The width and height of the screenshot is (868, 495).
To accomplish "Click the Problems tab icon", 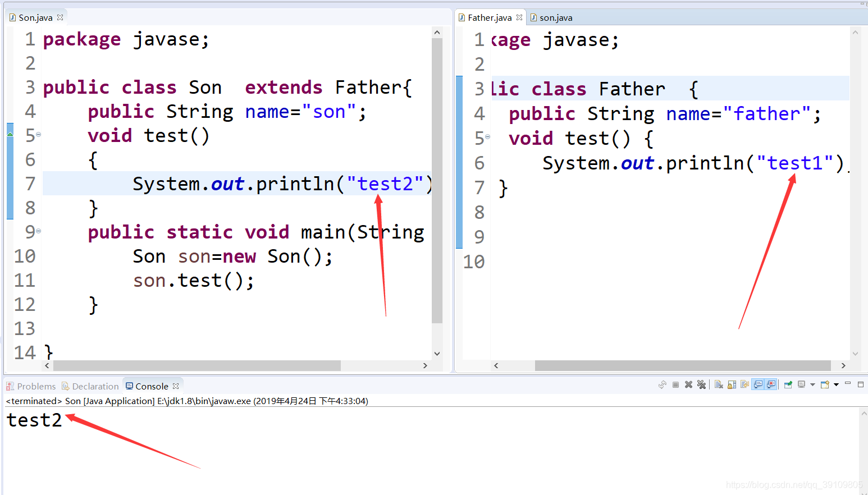I will 10,386.
